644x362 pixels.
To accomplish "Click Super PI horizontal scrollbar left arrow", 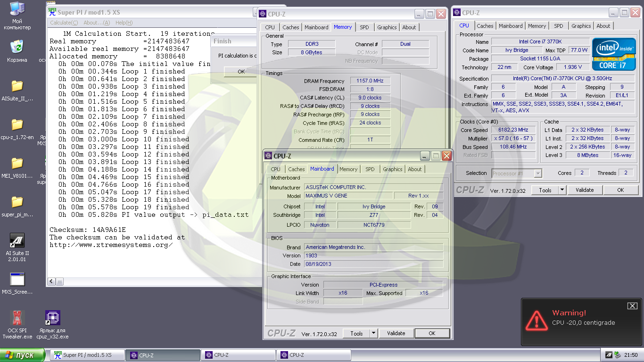I will (52, 281).
